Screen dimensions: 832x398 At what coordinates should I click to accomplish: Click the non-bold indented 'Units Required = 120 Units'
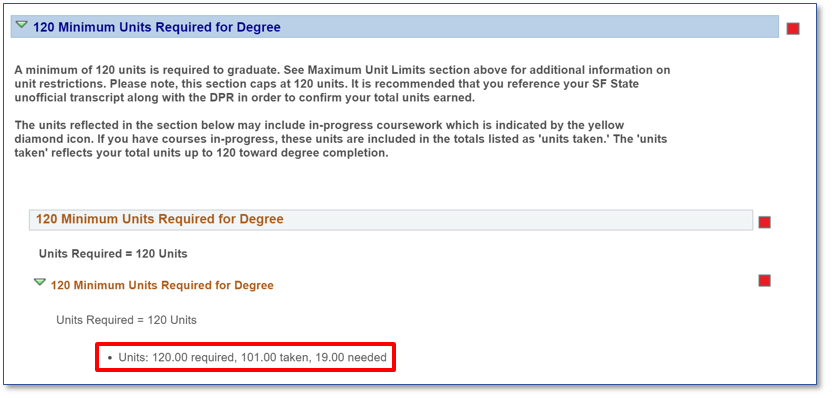126,321
